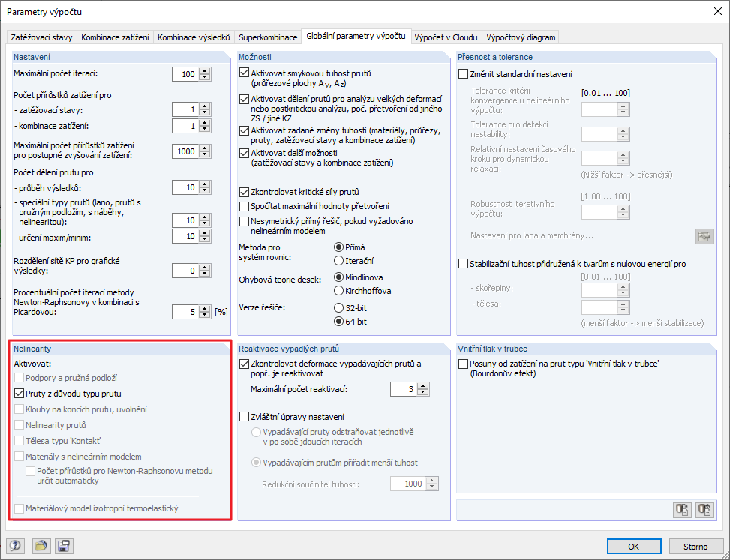Screen dimensions: 730x560
Task: Uncheck 'Aktivovat smykovou tuhost prutů'
Action: pos(242,73)
